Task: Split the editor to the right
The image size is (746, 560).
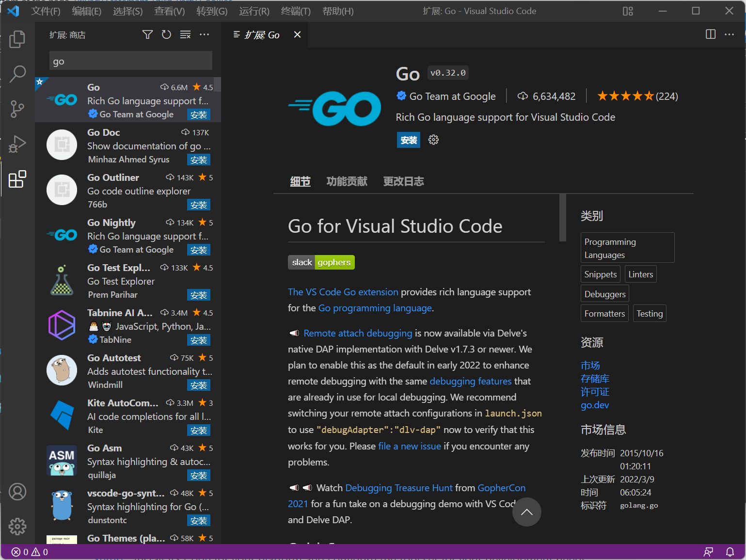Action: [710, 34]
